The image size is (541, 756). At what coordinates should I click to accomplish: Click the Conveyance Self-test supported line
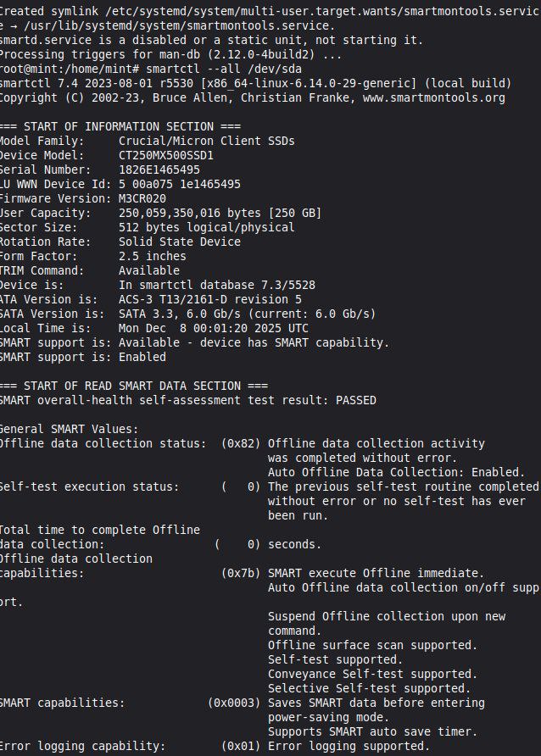pyautogui.click(x=372, y=674)
